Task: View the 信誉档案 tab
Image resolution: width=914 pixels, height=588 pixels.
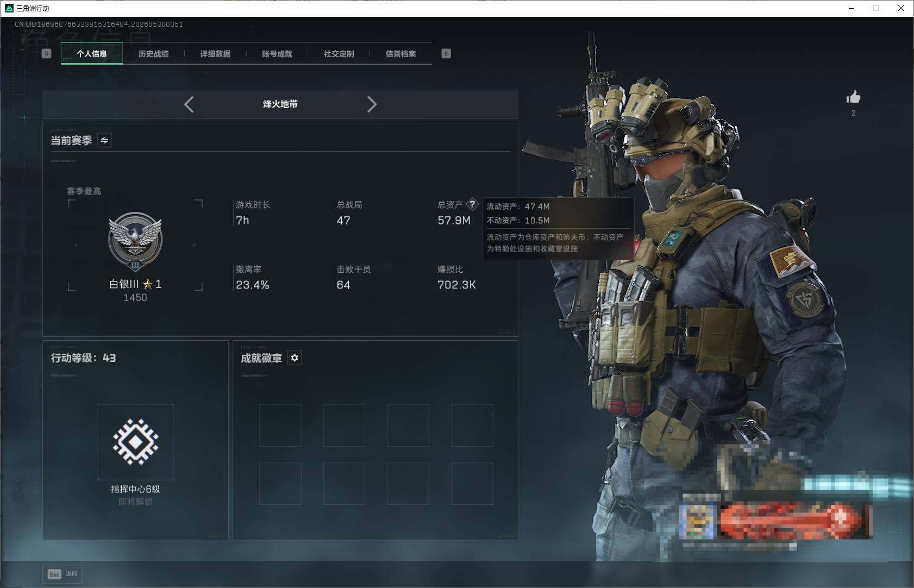Action: [x=401, y=53]
